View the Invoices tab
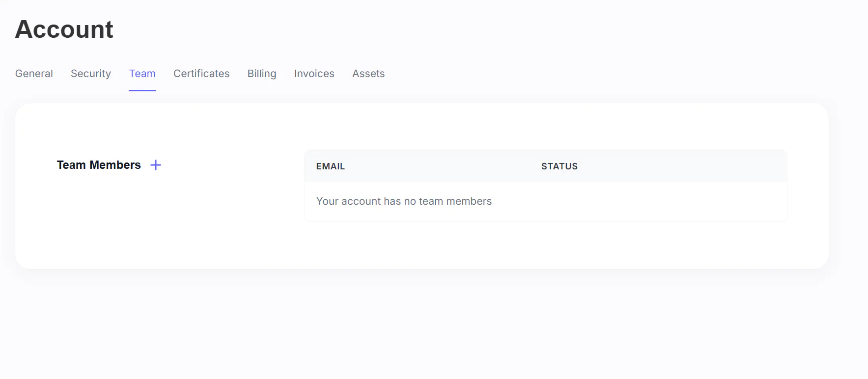 point(314,74)
